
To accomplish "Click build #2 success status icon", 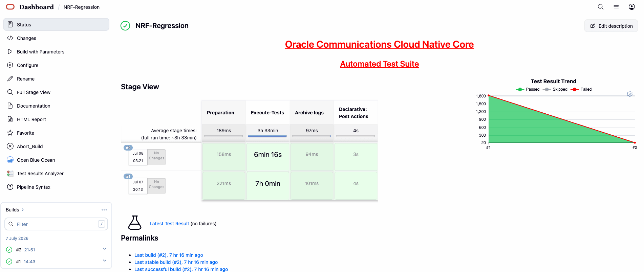I will pos(9,250).
